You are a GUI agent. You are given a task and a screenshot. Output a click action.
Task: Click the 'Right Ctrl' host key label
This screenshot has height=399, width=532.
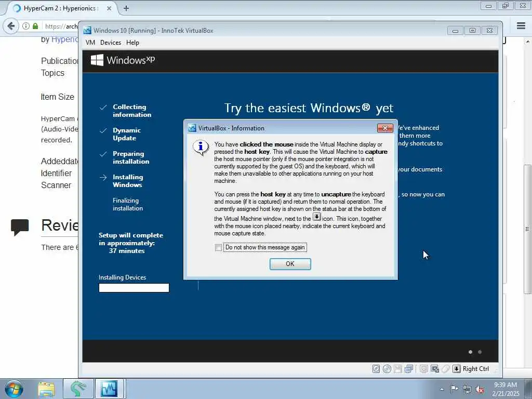476,369
